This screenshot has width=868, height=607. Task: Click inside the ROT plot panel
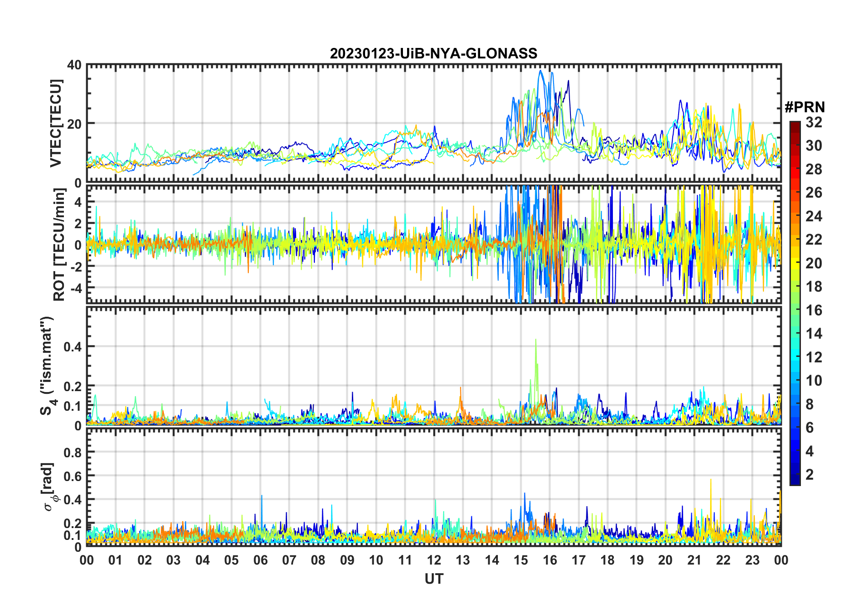click(x=434, y=244)
